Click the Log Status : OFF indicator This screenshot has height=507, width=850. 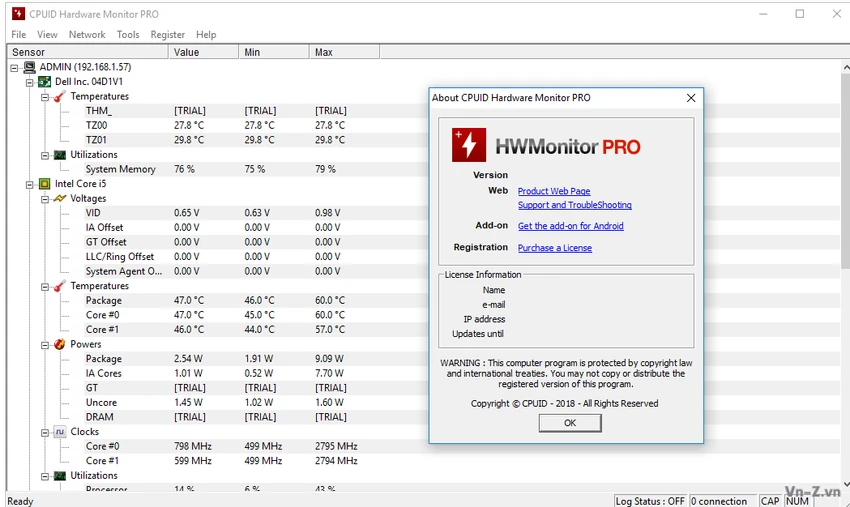[x=650, y=502]
